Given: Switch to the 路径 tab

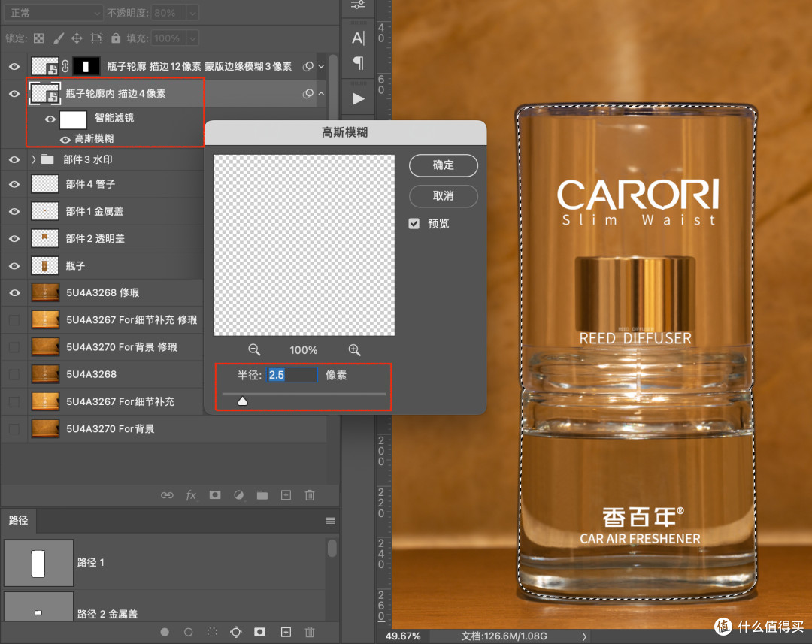Looking at the screenshot, I should (x=18, y=520).
